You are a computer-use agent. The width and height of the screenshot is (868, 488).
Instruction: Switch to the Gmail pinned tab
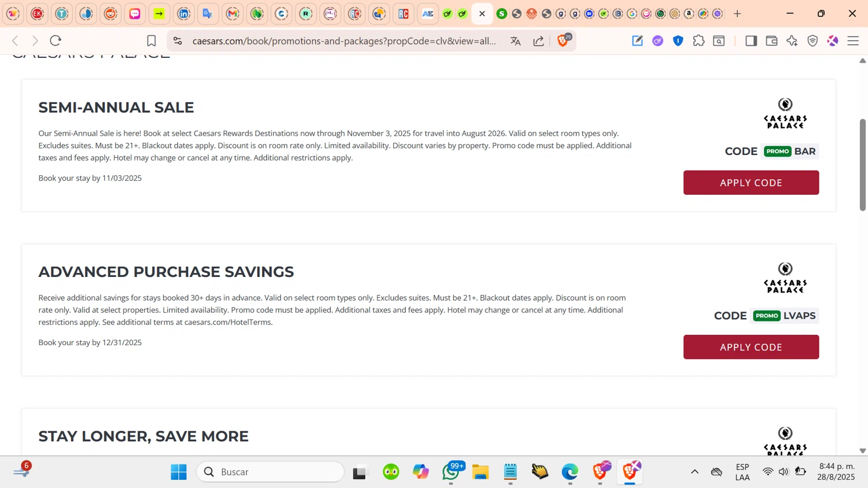coord(233,13)
